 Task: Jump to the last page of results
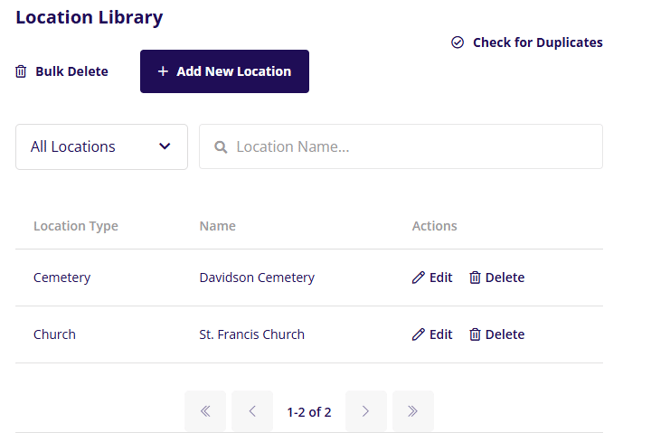coord(413,411)
